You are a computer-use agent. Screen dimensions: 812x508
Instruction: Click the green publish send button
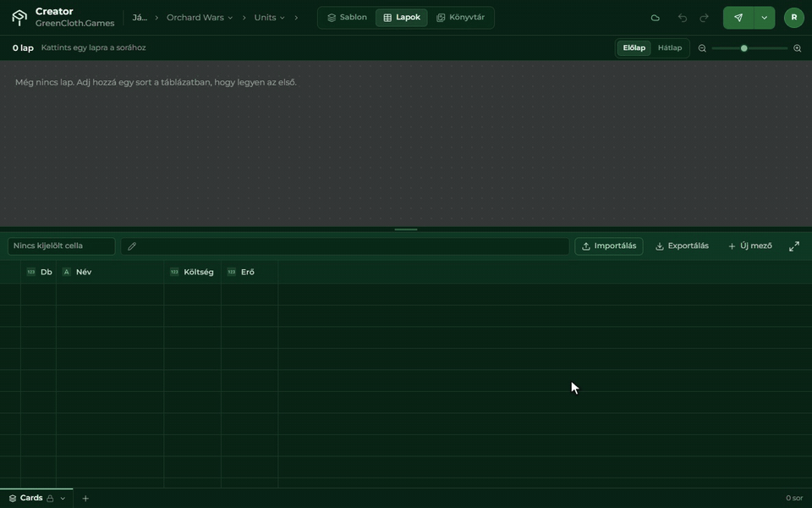[738, 18]
